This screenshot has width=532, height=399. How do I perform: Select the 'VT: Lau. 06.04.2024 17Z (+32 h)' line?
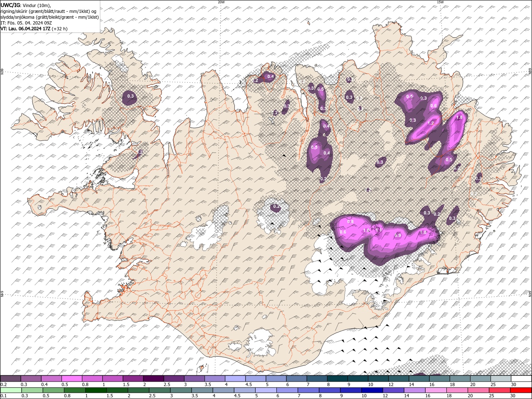point(34,29)
